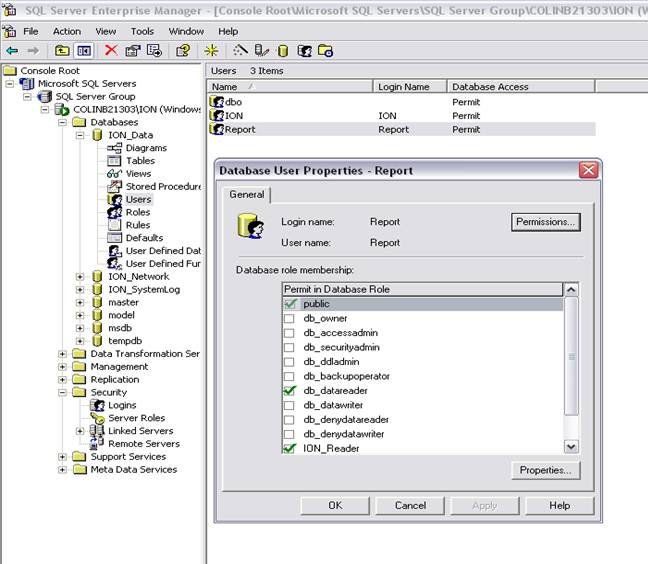Open the Help menu

[228, 31]
